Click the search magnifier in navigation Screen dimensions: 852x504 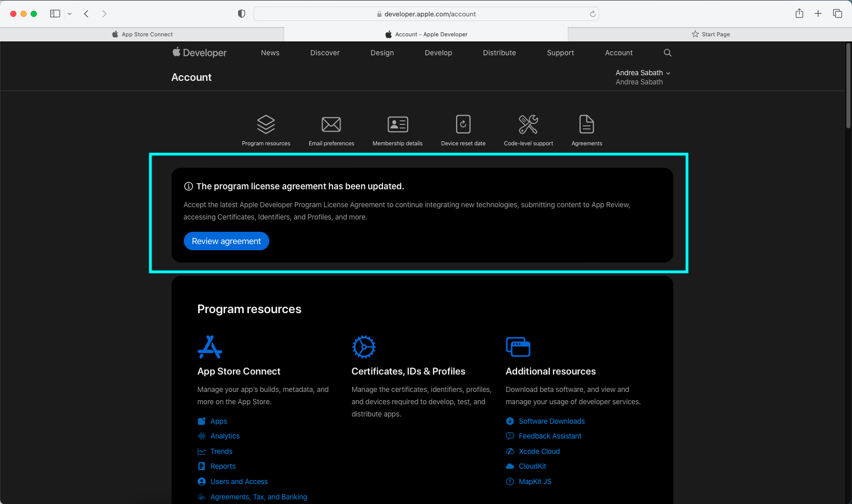click(x=668, y=53)
